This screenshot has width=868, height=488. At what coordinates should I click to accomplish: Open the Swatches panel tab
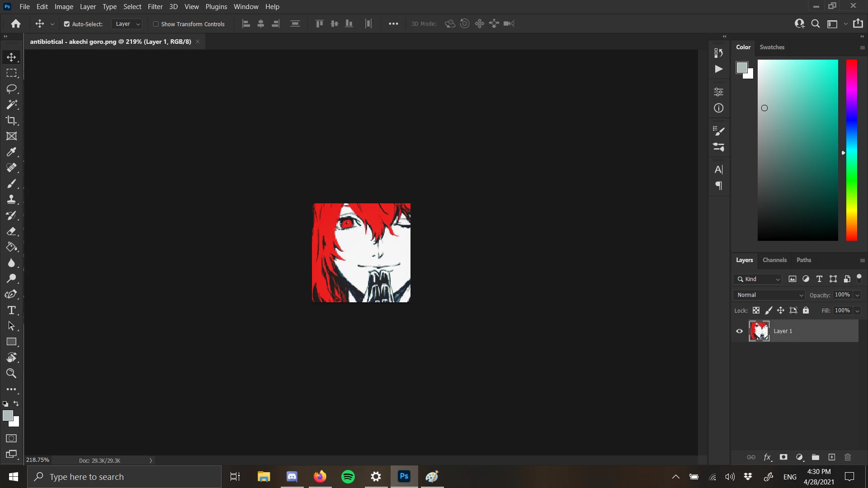(772, 47)
